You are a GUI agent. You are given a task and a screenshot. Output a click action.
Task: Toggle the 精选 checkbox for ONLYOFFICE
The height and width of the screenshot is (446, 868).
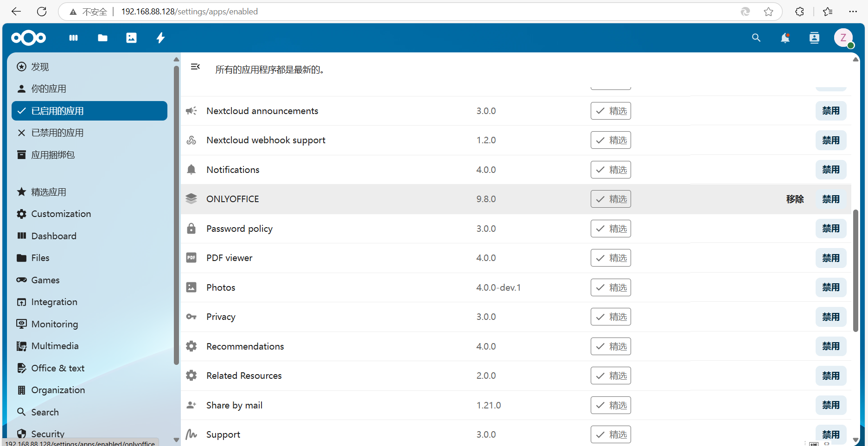point(611,199)
